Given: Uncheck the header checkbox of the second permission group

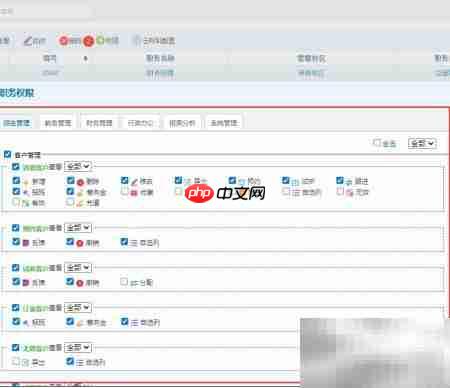Looking at the screenshot, I should click(x=15, y=228).
